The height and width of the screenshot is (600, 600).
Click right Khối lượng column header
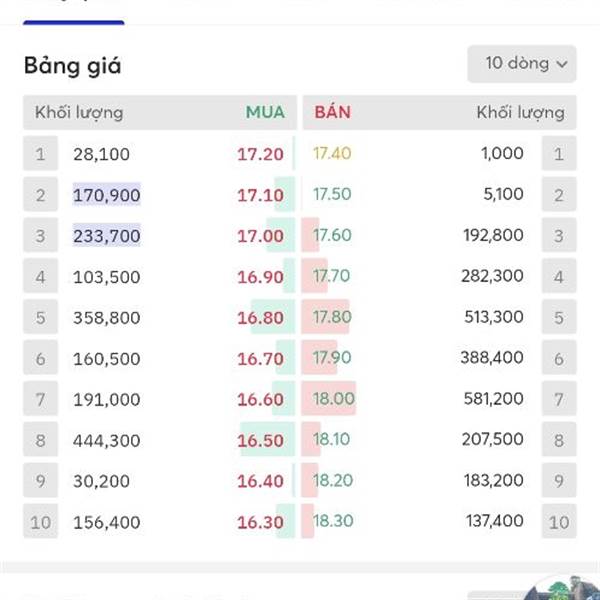pos(520,112)
